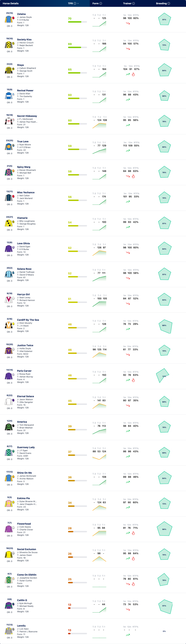186x644 pixels.
Task: Open the TPR info icon in header
Action: 75,4
